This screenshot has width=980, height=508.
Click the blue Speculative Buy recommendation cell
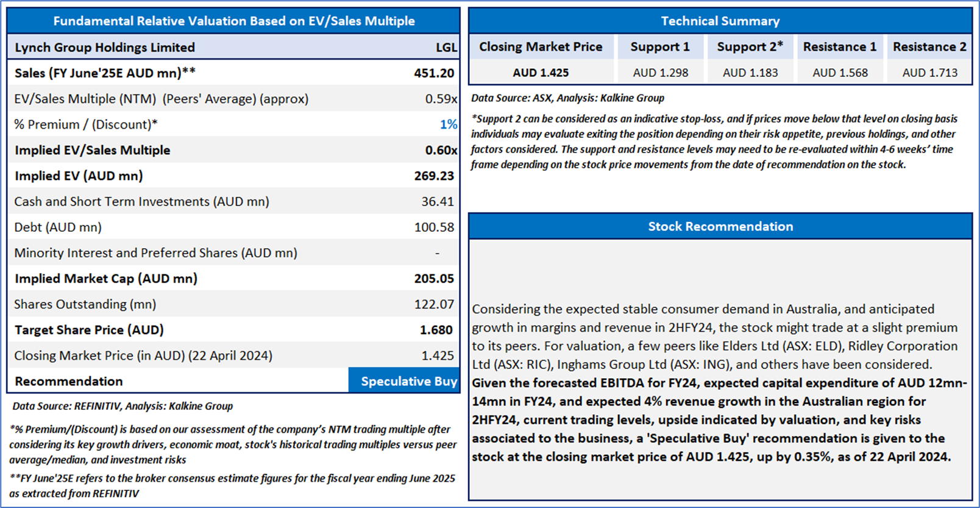(404, 381)
